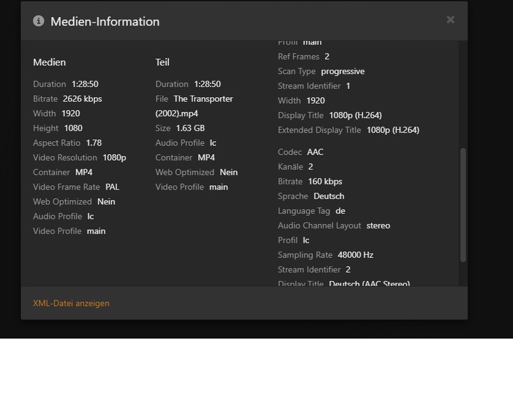Select the Medien width value 1920
Viewport: 513px width, 420px height.
(71, 114)
